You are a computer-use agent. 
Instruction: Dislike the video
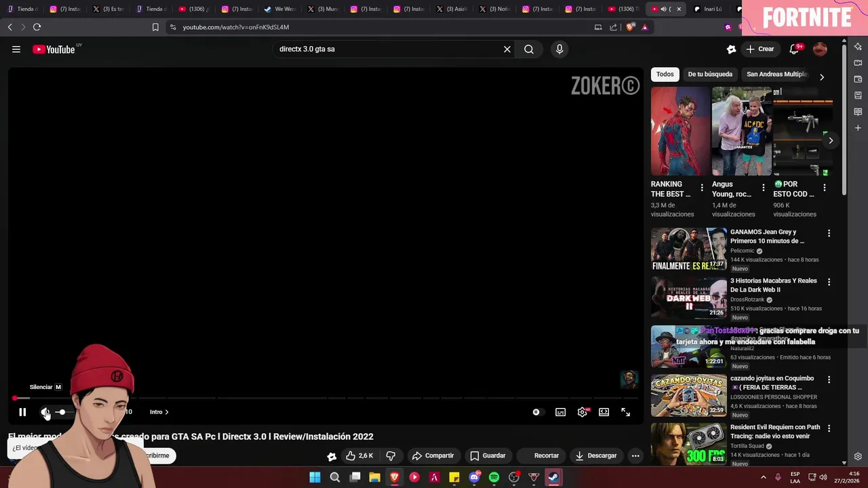click(x=391, y=455)
